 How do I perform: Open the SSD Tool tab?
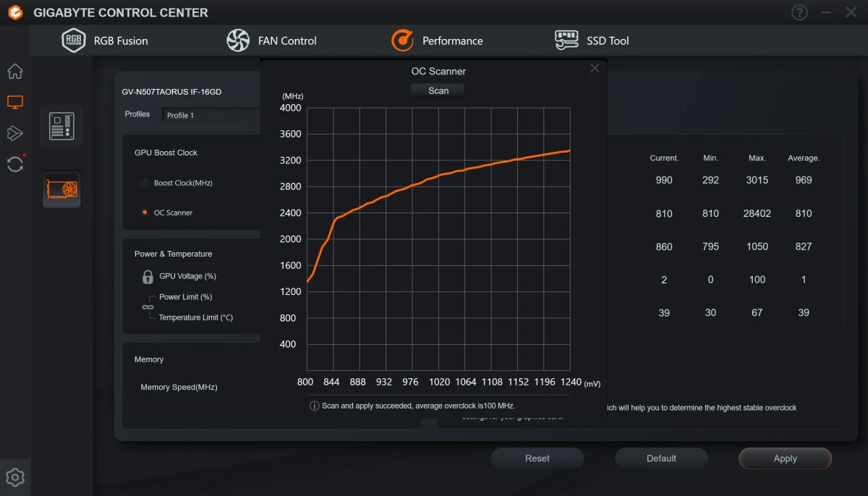click(592, 40)
